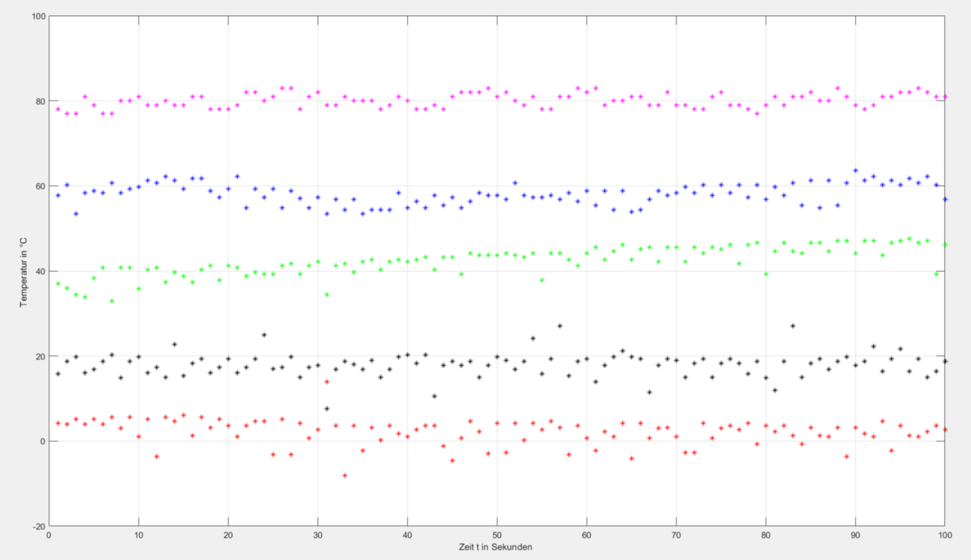
Task: Select the black point near 25 at t=24
Action: [264, 334]
